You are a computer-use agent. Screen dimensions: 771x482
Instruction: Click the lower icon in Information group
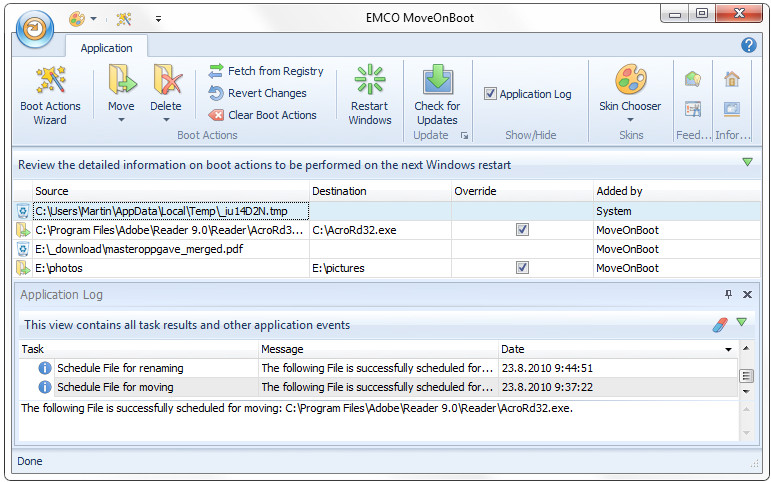point(732,109)
